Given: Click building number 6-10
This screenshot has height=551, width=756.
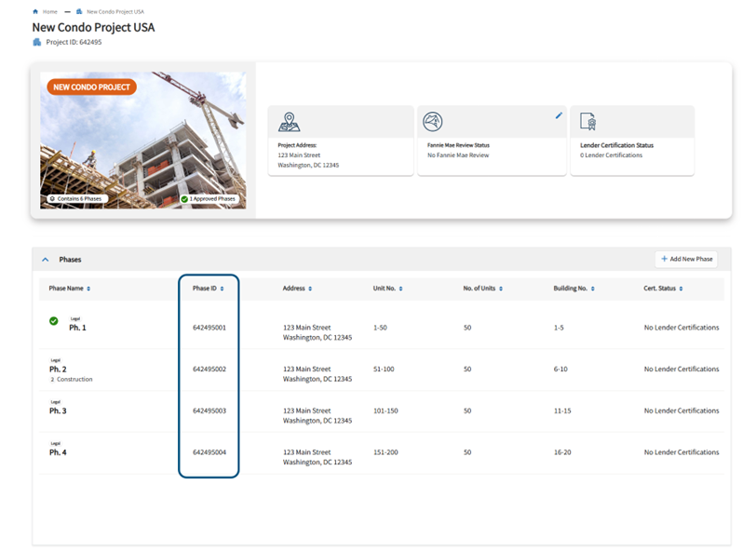Looking at the screenshot, I should coord(560,370).
